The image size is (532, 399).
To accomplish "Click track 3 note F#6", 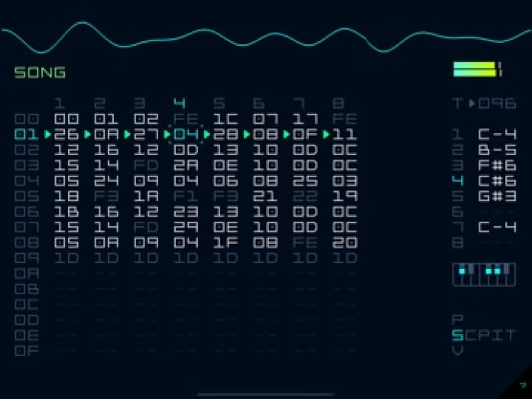I will 498,165.
